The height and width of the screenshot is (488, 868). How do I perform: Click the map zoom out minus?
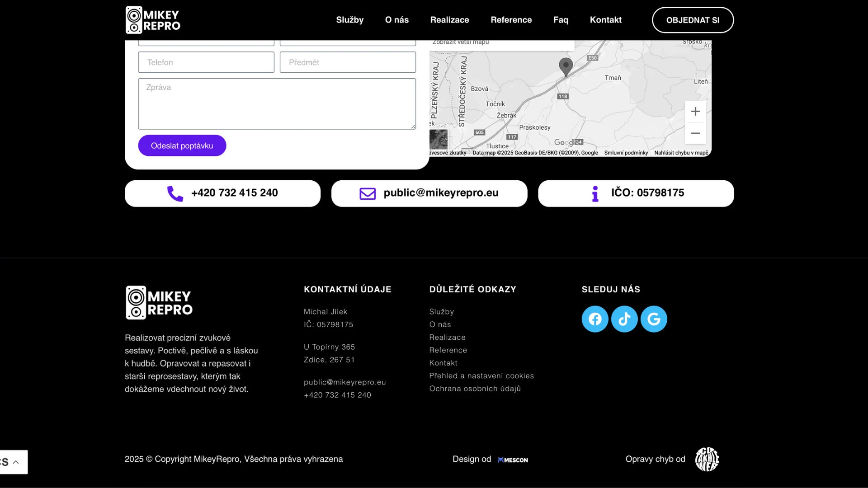(695, 133)
